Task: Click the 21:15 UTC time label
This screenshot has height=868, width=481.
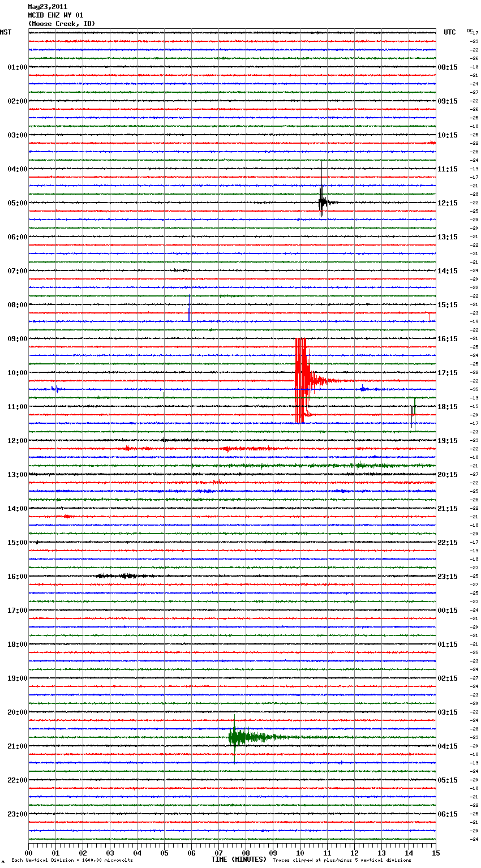Action: click(448, 509)
